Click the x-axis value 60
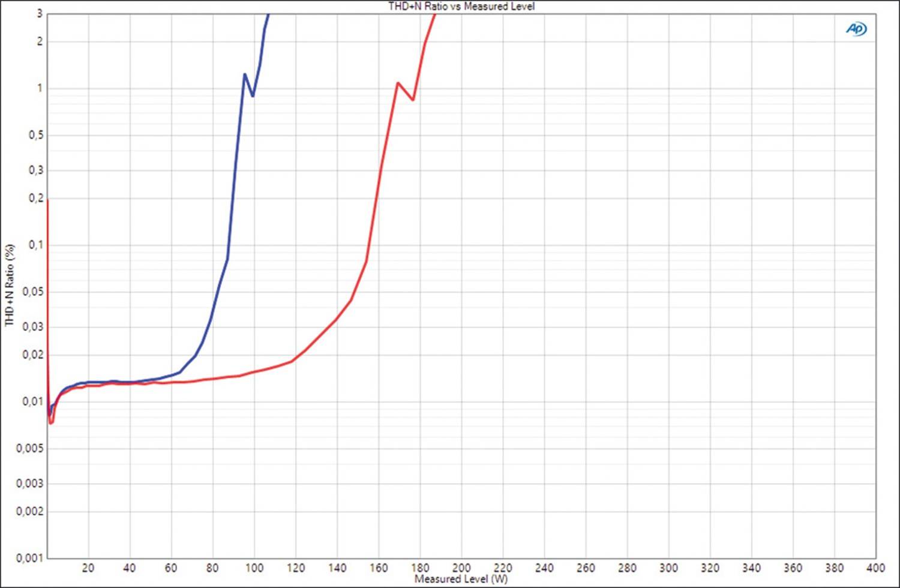The width and height of the screenshot is (900, 588). (171, 568)
